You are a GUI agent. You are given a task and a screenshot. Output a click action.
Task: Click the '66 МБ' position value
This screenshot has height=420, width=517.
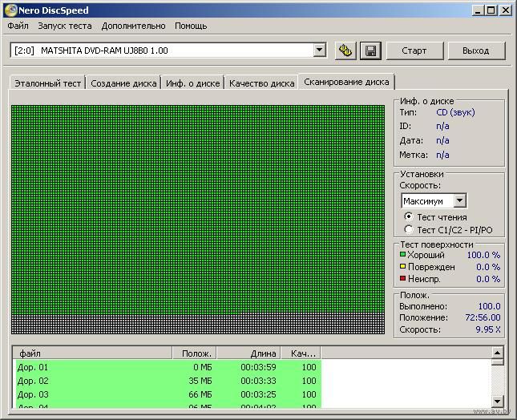pos(200,394)
